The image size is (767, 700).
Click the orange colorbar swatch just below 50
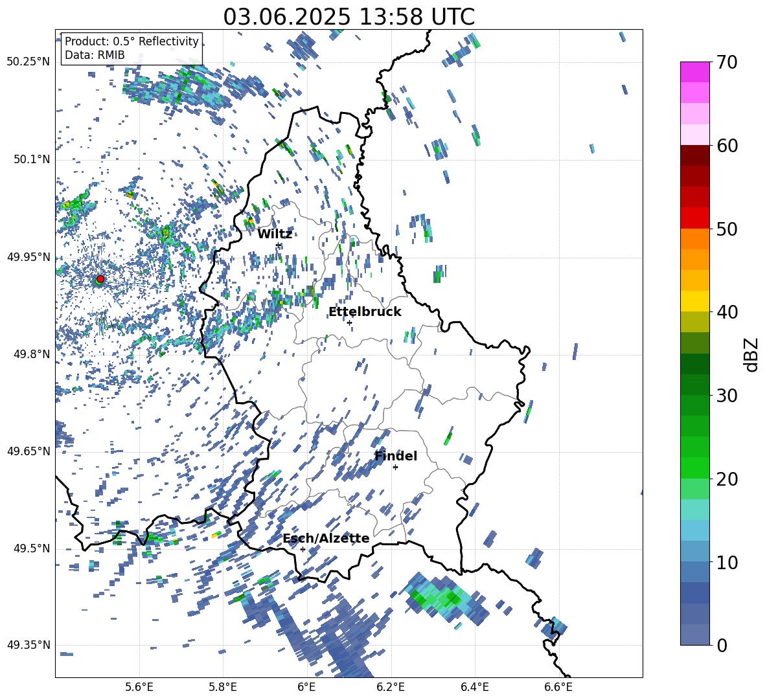(x=694, y=239)
